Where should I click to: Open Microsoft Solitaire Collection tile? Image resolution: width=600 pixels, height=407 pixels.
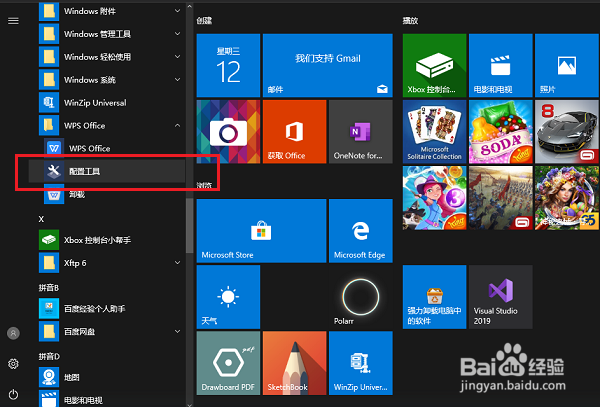434,132
